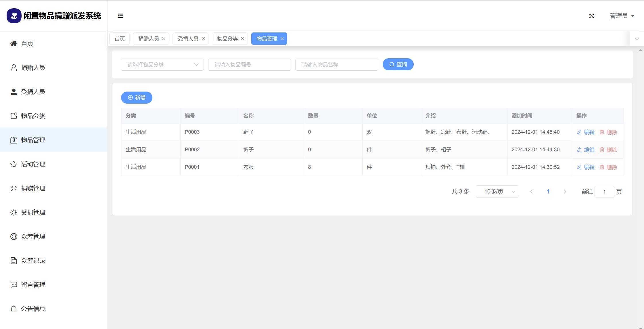Click the home icon for 首页
Image resolution: width=644 pixels, height=329 pixels.
[x=14, y=44]
